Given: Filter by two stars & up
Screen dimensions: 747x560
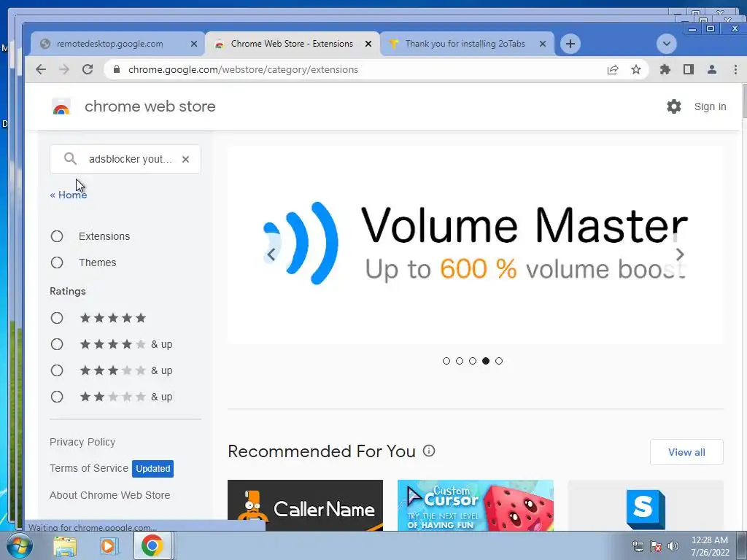Looking at the screenshot, I should pos(57,396).
